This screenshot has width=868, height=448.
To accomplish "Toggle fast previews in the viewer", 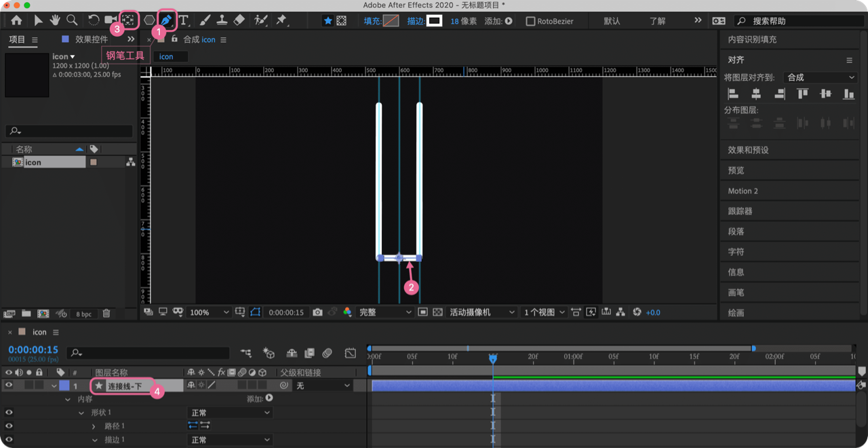I will (x=591, y=312).
